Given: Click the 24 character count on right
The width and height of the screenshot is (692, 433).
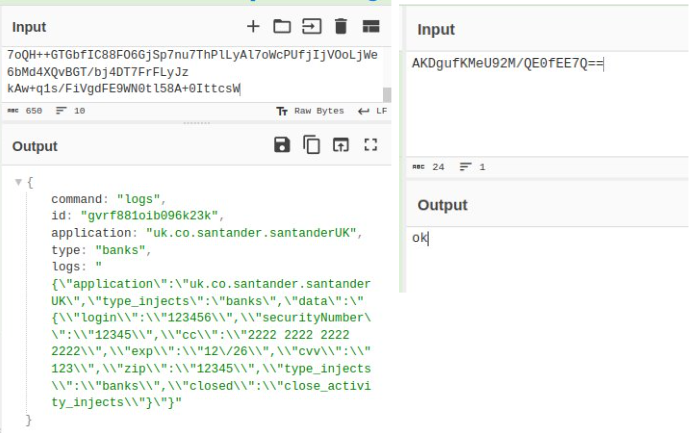Looking at the screenshot, I should [x=438, y=167].
